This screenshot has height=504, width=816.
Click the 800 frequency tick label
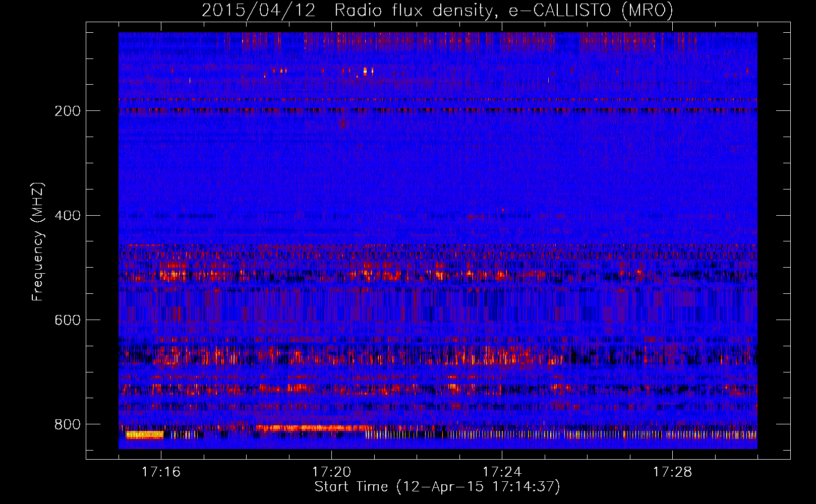click(x=68, y=425)
